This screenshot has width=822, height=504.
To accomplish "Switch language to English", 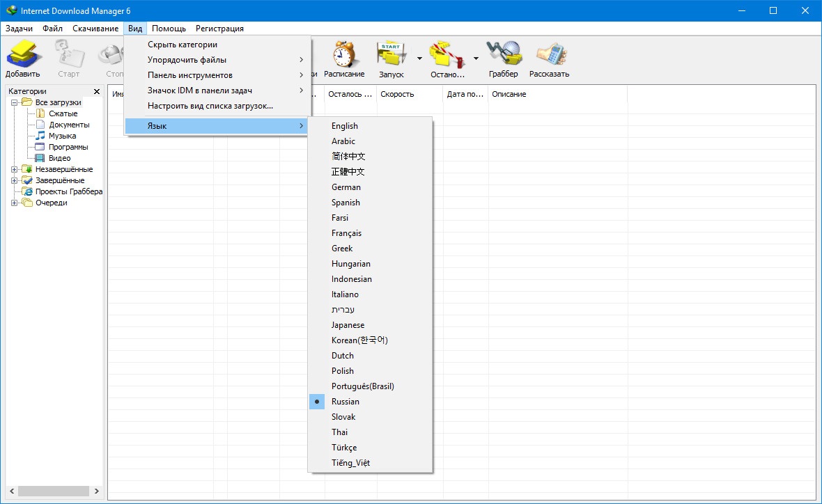I will (x=344, y=126).
